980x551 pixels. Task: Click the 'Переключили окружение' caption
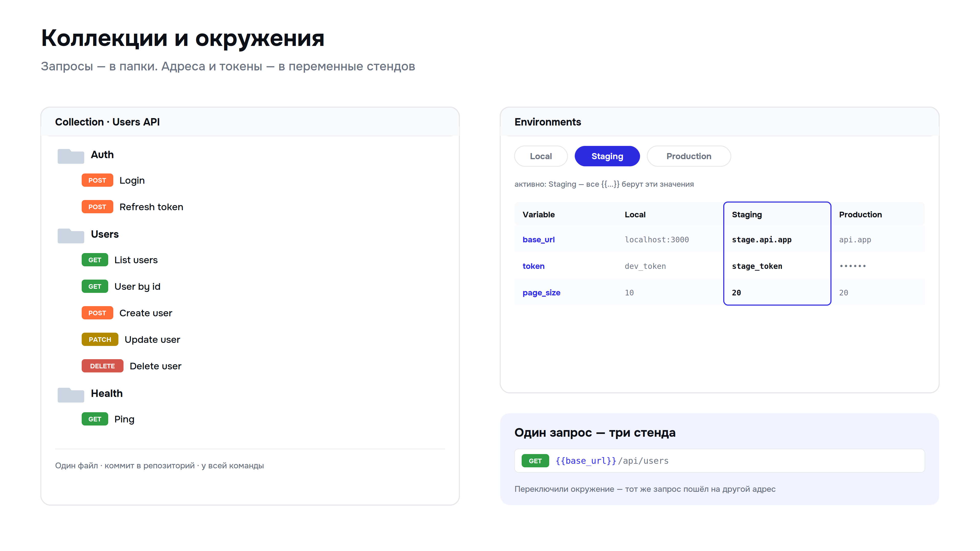pyautogui.click(x=645, y=489)
